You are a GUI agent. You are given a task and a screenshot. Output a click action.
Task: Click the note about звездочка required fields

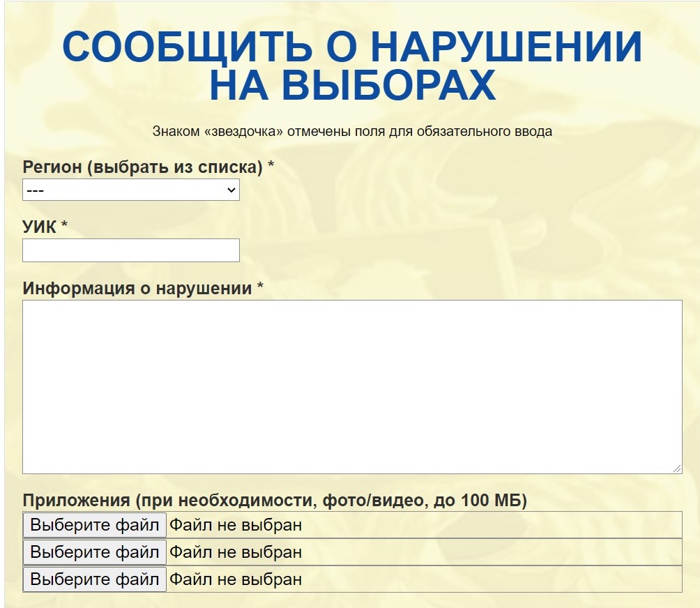(x=352, y=131)
